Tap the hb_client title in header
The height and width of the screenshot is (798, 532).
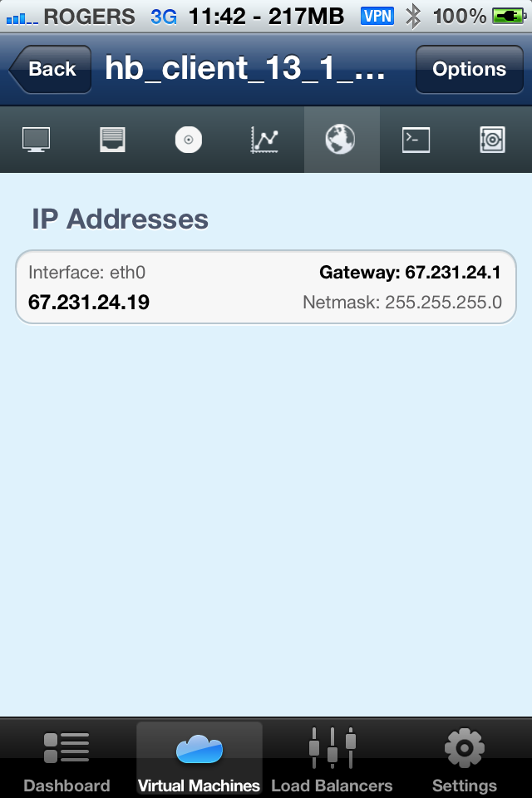coord(245,69)
